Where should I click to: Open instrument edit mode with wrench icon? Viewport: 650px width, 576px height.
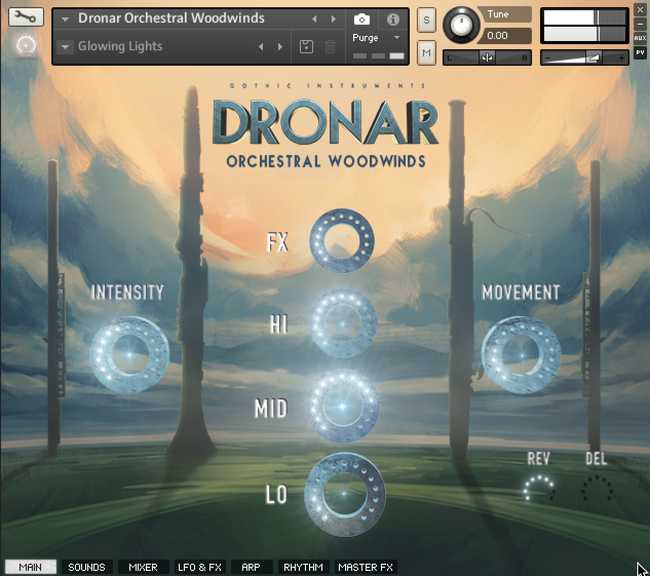pyautogui.click(x=26, y=17)
